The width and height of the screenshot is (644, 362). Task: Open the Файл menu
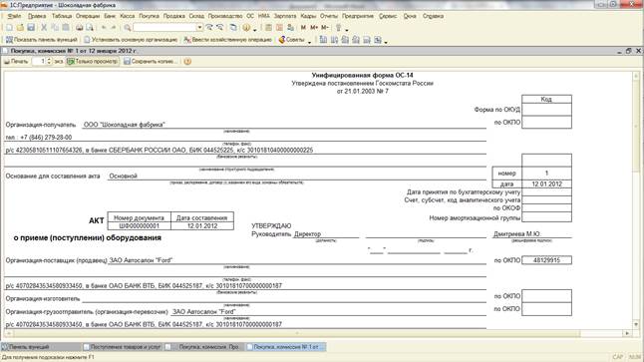click(14, 16)
